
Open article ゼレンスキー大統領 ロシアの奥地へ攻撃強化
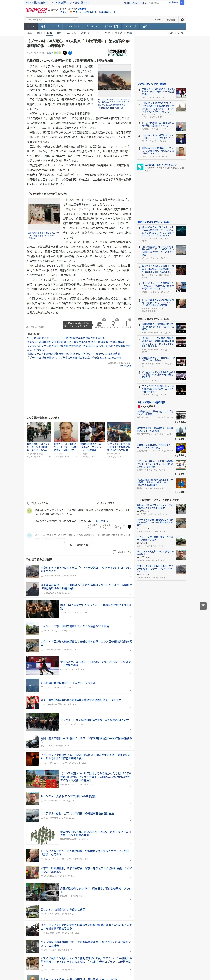click(x=68, y=796)
